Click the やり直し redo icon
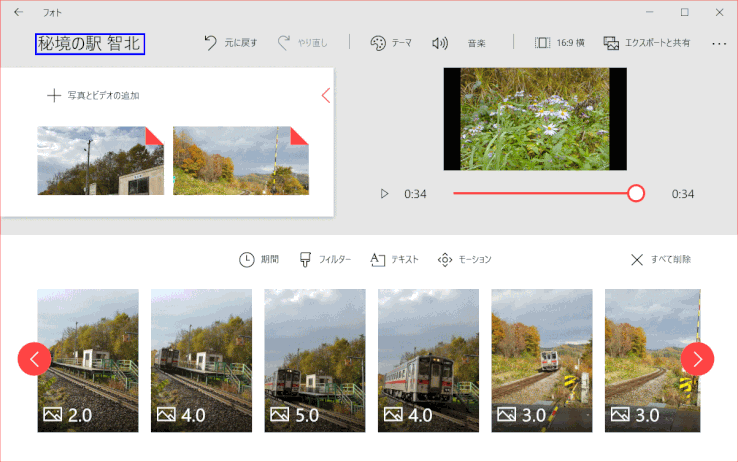Screen dimensions: 738x462 point(283,43)
